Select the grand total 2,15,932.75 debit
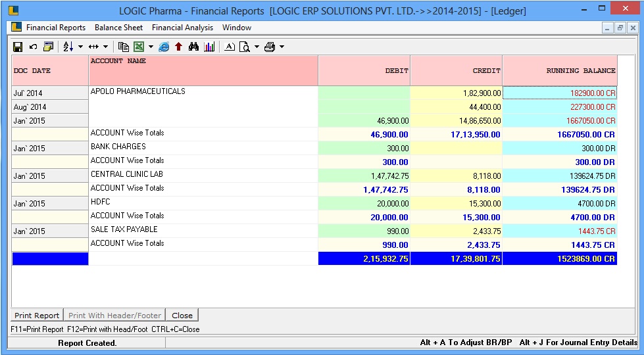The width and height of the screenshot is (644, 355). pos(364,258)
